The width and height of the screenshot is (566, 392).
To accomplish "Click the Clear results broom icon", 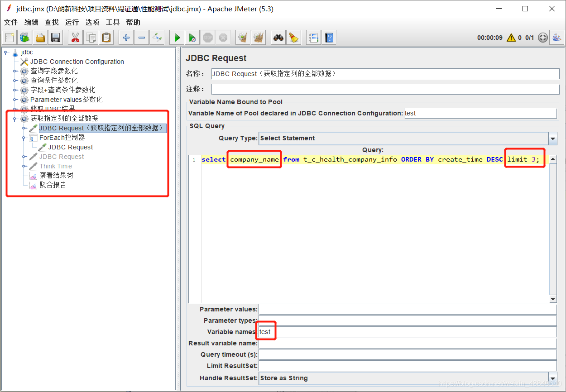I will pyautogui.click(x=243, y=38).
